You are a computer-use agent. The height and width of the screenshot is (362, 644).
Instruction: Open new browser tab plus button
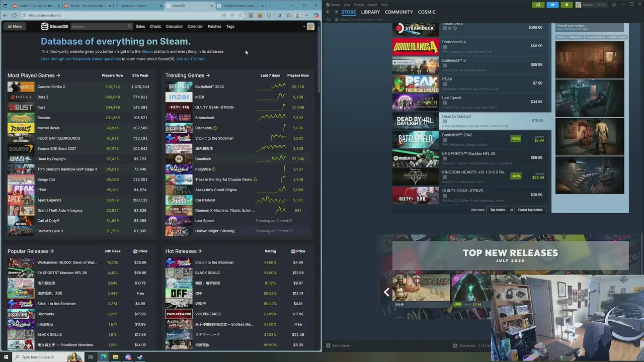271,6
